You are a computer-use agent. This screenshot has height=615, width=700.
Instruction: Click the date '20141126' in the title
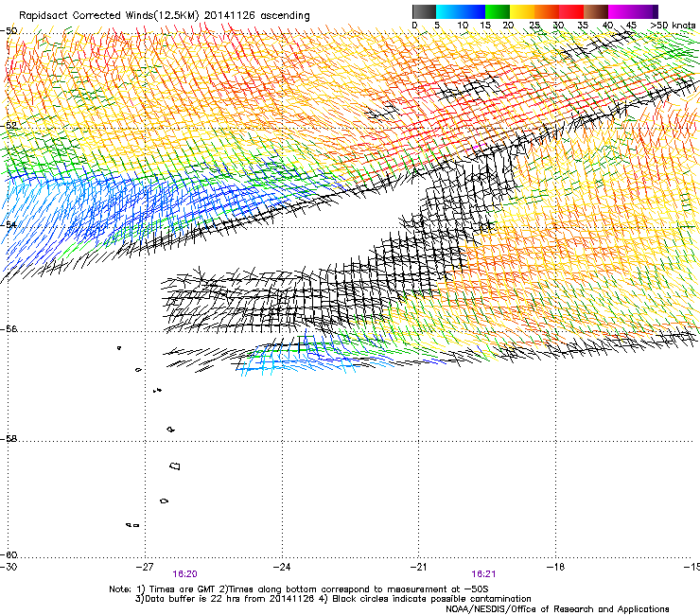(230, 15)
